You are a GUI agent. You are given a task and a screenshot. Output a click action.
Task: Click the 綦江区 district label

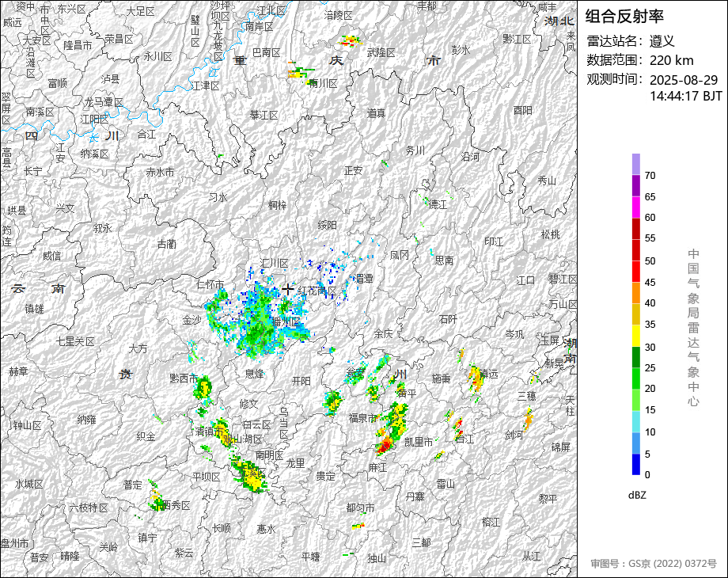click(x=264, y=115)
